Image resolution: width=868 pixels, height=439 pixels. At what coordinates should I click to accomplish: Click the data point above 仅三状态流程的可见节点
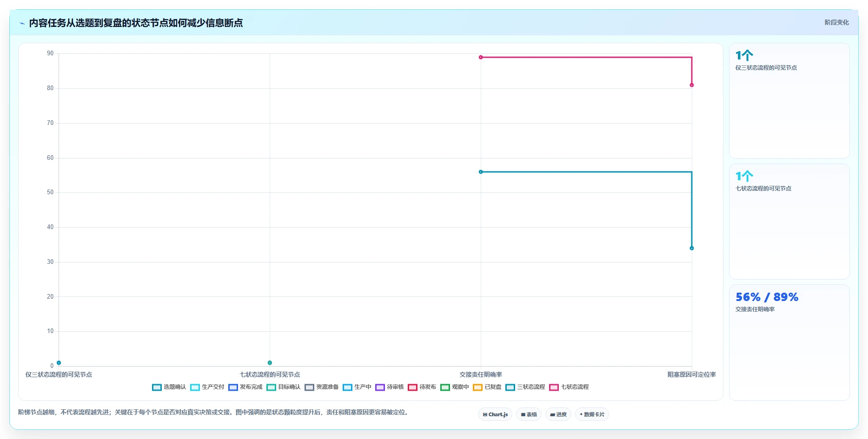[59, 363]
